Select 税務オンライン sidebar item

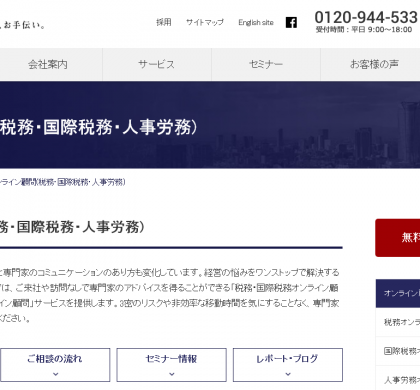click(x=398, y=322)
